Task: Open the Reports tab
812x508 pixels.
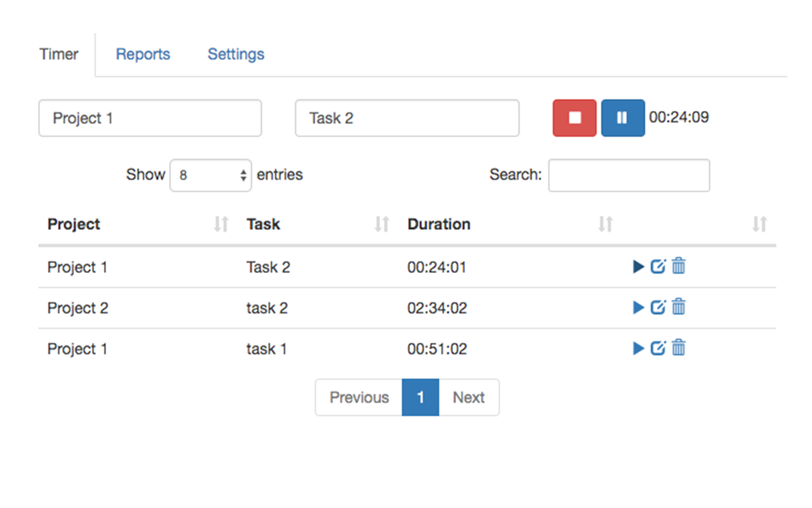Action: pyautogui.click(x=143, y=54)
